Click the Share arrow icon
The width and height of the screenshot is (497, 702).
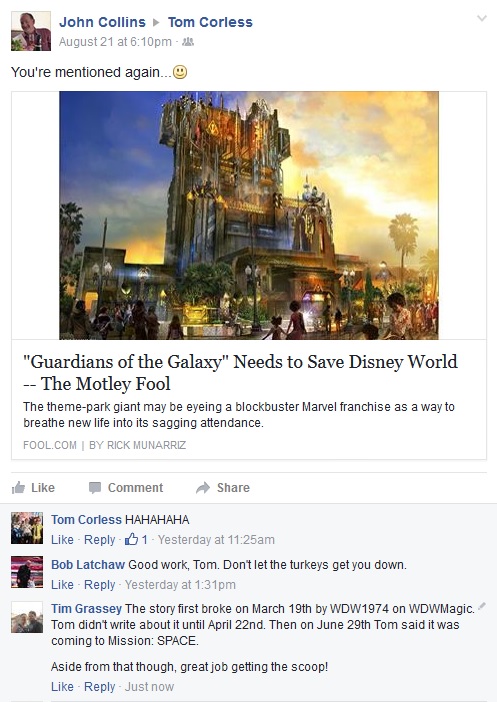tap(203, 488)
